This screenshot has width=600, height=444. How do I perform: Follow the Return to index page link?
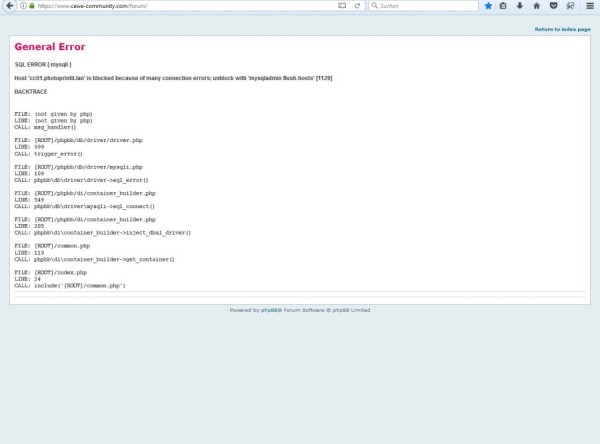pyautogui.click(x=562, y=29)
